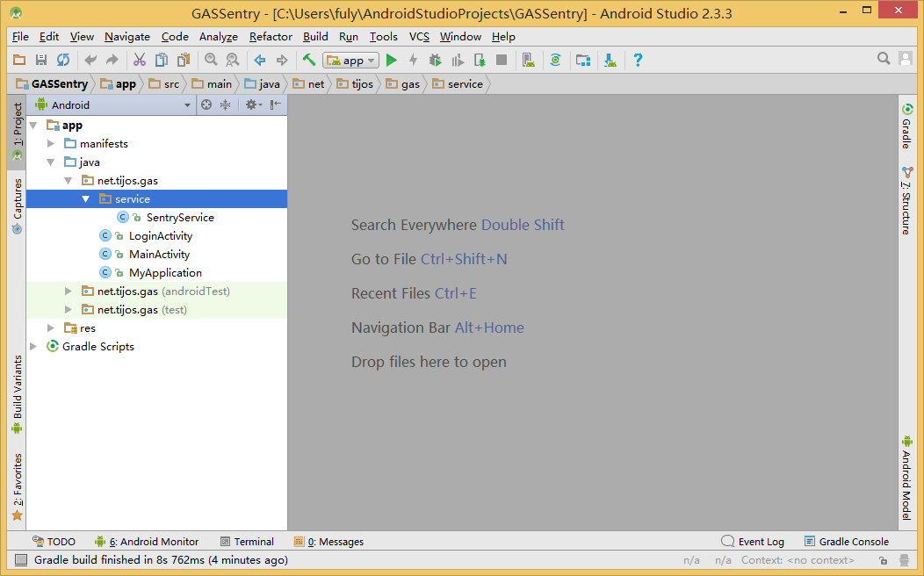Navigate Forward with the right arrow icon
Image resolution: width=924 pixels, height=576 pixels.
282,60
